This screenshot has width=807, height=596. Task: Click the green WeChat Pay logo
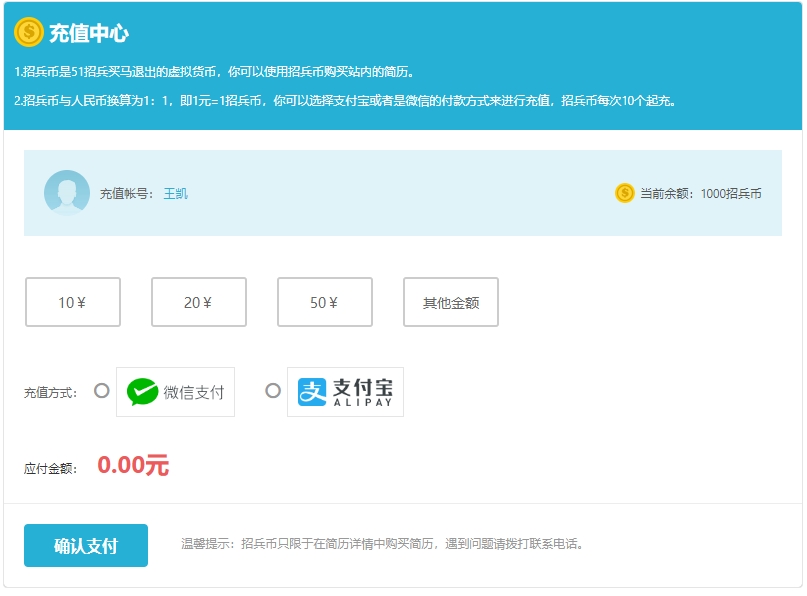pos(143,392)
